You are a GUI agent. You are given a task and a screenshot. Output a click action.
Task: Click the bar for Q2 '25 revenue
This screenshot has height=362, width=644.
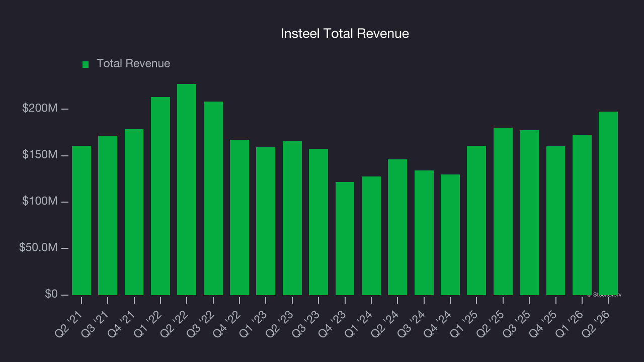(503, 211)
